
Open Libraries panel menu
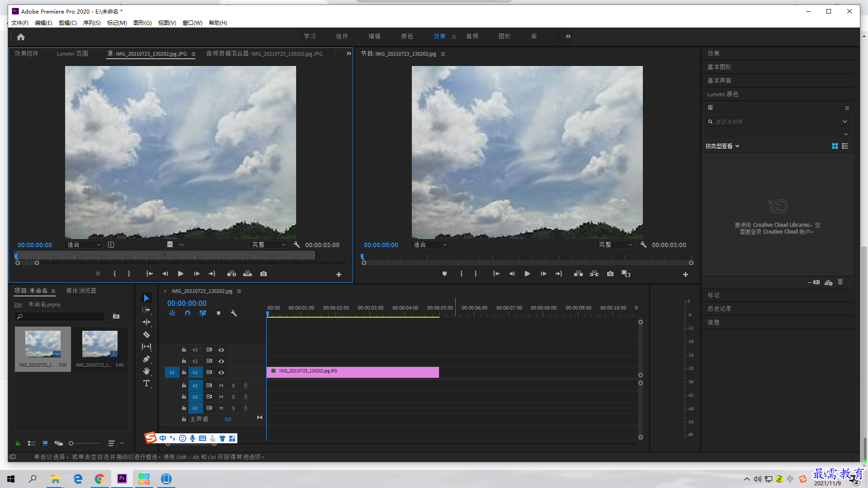point(847,108)
